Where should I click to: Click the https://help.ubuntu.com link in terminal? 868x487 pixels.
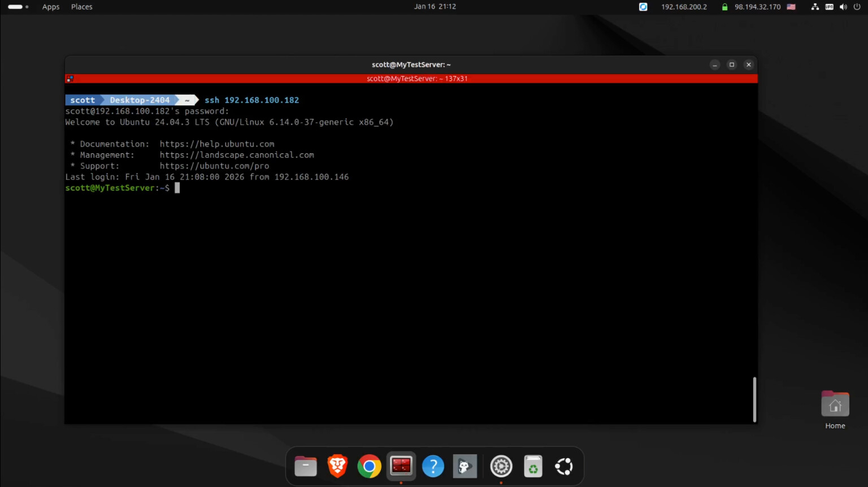[217, 144]
